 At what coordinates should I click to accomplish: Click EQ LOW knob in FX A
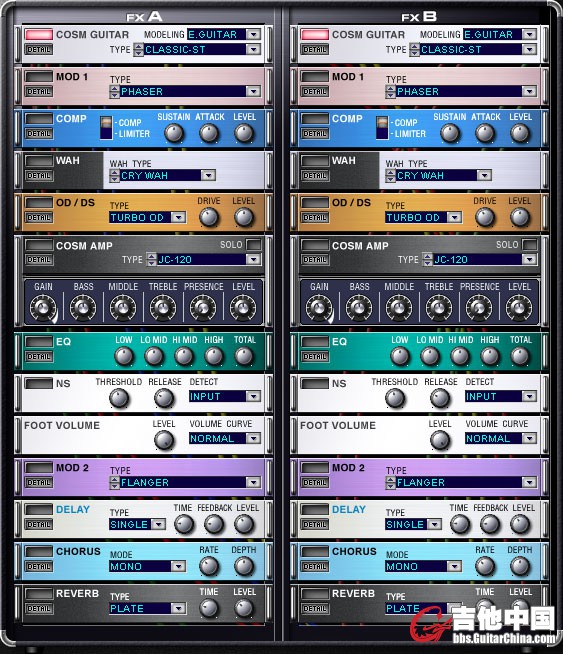click(x=124, y=357)
